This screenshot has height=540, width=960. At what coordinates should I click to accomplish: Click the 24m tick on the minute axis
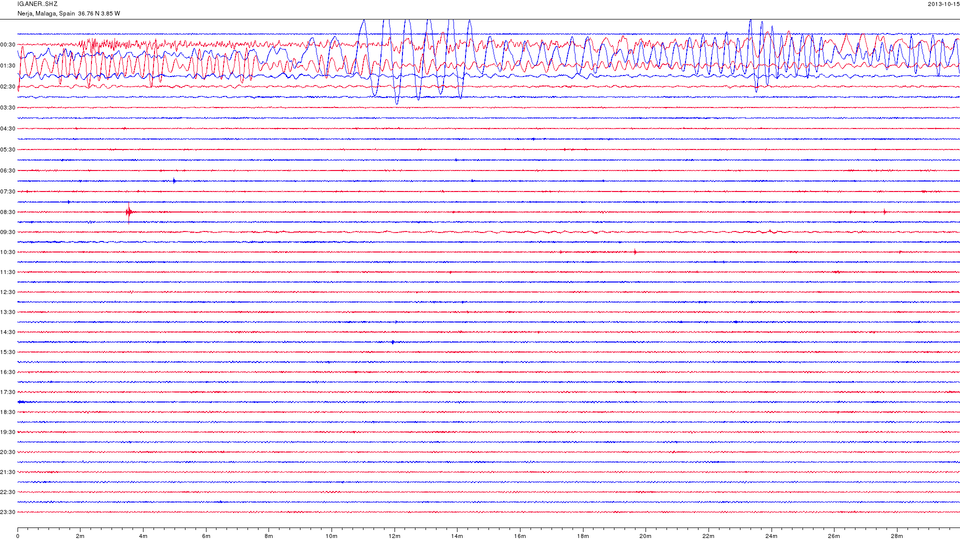click(x=771, y=536)
